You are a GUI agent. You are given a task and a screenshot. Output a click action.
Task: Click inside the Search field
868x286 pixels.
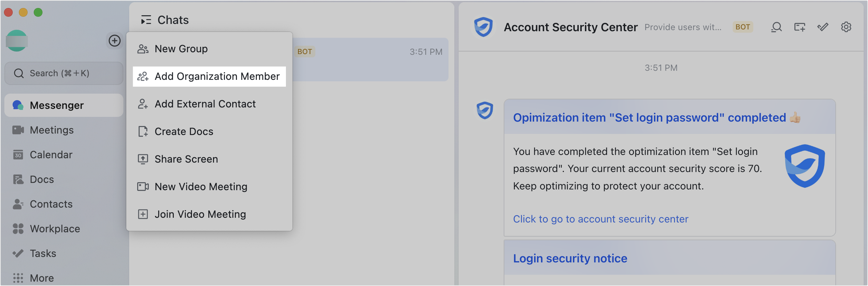[64, 73]
